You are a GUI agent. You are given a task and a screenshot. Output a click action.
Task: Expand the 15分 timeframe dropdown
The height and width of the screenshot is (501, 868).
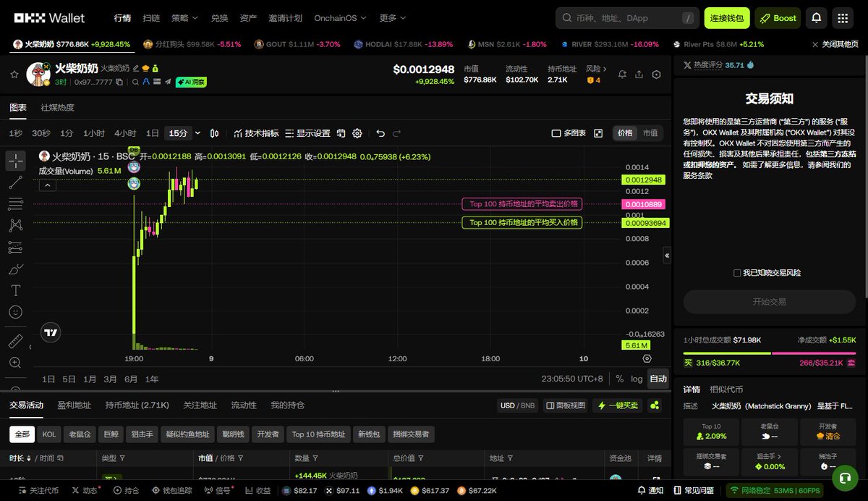point(197,133)
